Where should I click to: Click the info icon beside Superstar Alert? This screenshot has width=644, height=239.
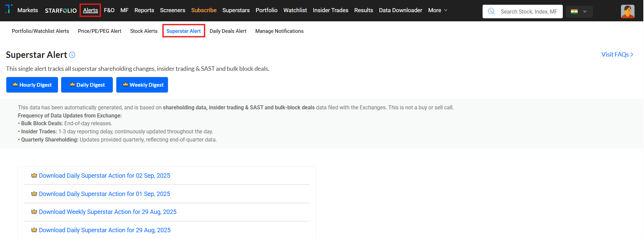(x=72, y=55)
